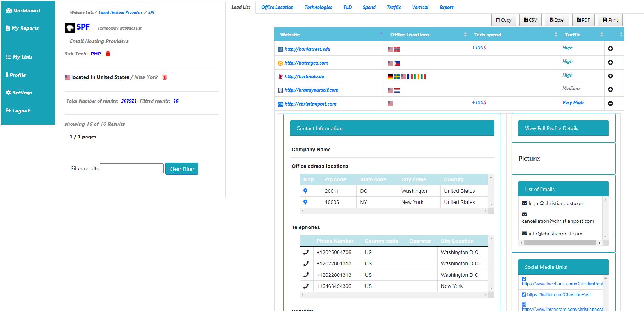Viewport: 644px width, 311px height.
Task: Open the http://bankstreet.edu link
Action: pos(307,49)
